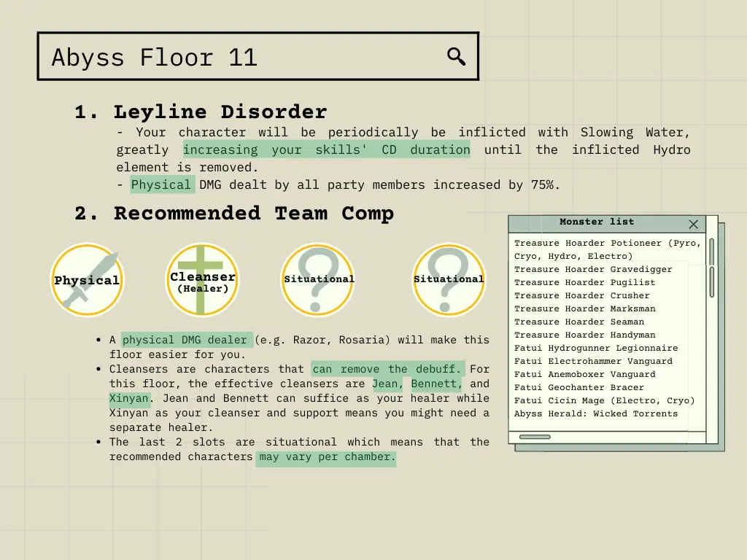The width and height of the screenshot is (747, 560).
Task: Click the Leyline Disorder heading
Action: click(220, 112)
